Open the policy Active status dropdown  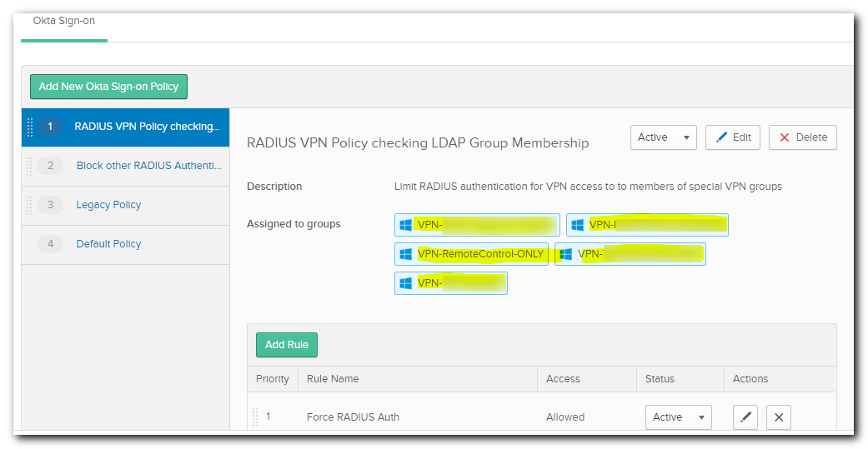point(663,137)
